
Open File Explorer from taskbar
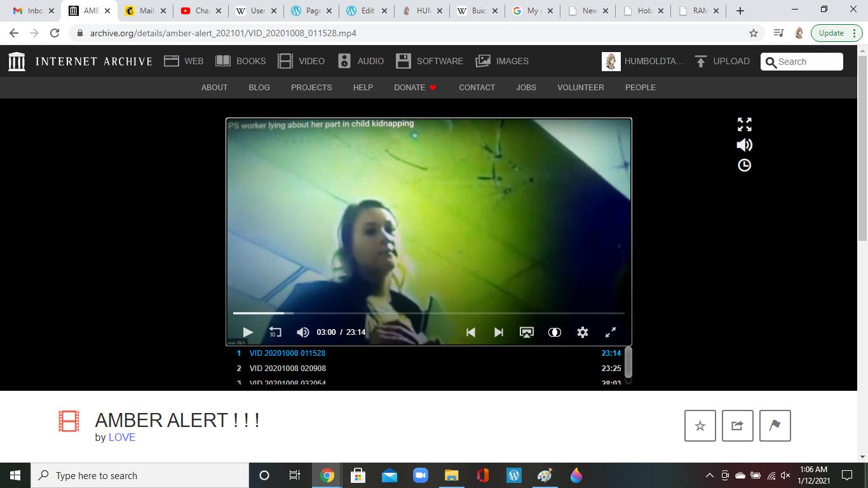(452, 475)
